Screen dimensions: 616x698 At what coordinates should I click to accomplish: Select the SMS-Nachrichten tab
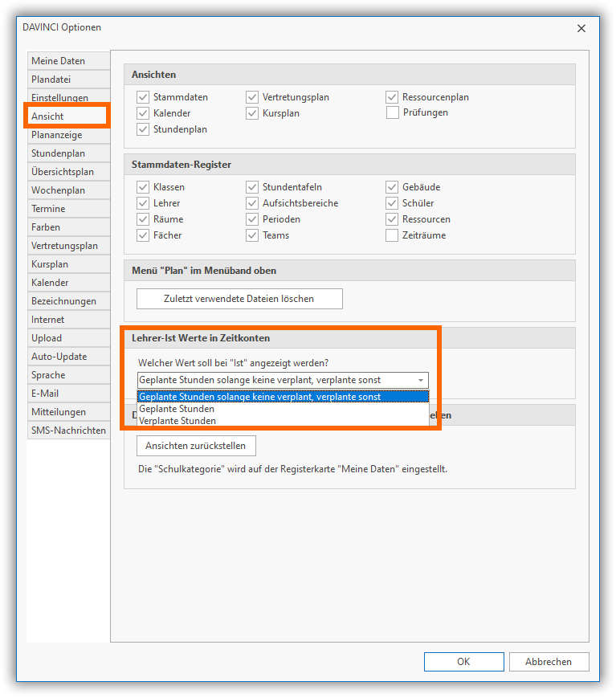67,431
